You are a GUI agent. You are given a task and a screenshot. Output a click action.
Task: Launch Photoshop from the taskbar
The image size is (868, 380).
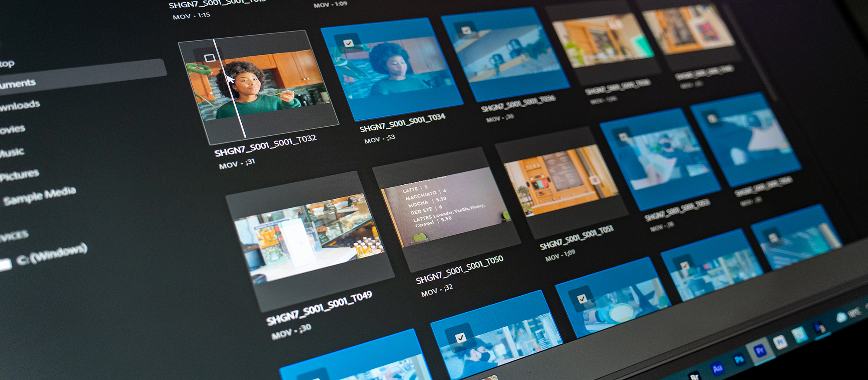click(x=739, y=359)
